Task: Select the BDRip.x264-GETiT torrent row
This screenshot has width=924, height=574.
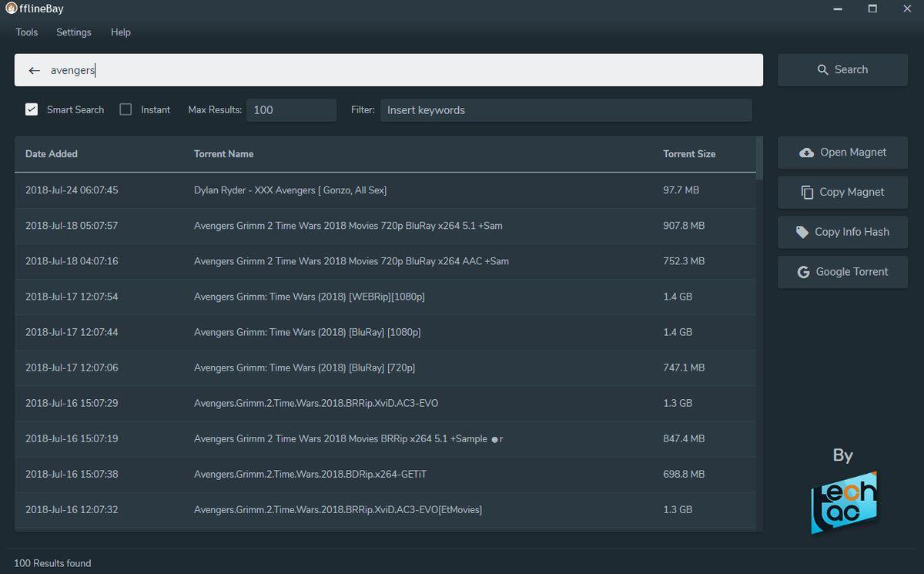Action: (x=385, y=474)
